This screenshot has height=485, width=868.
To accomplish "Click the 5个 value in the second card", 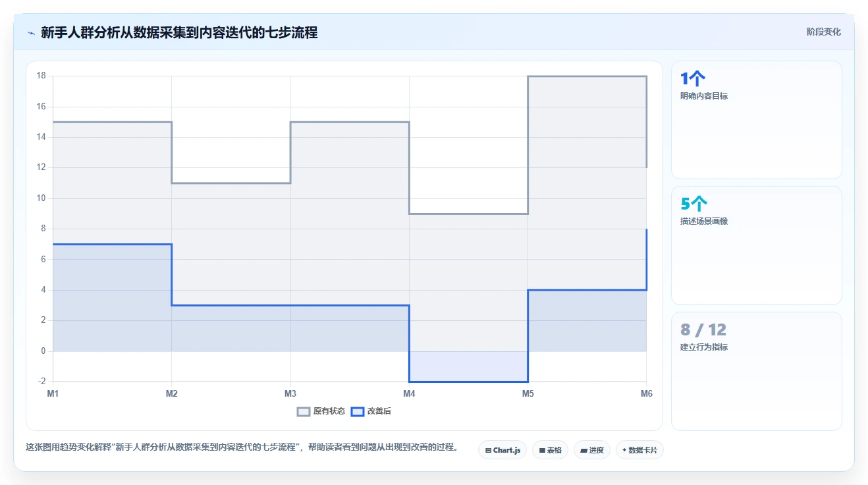I will point(694,204).
